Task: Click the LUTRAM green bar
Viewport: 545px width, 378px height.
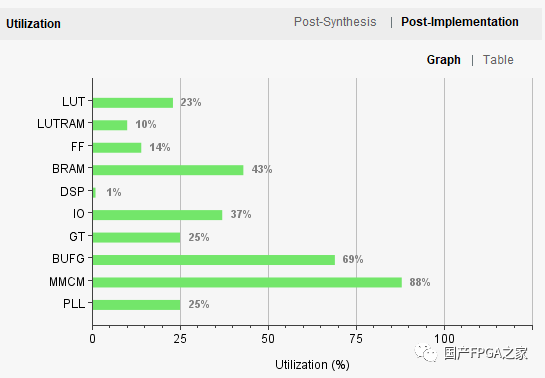Action: point(110,125)
